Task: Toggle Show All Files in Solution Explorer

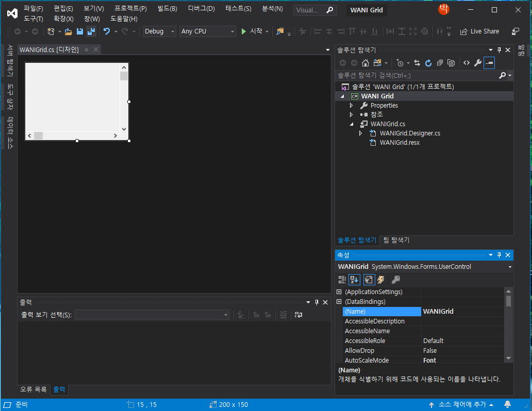Action: [x=451, y=63]
